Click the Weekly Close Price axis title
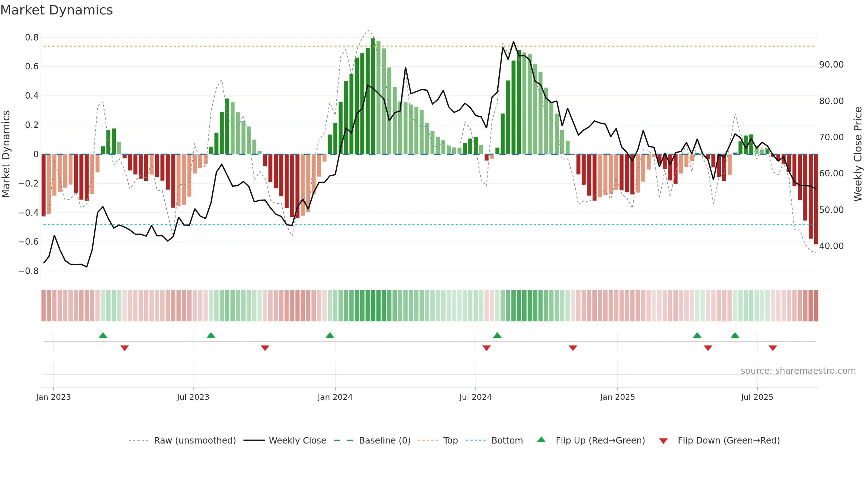Image resolution: width=868 pixels, height=488 pixels. pyautogui.click(x=858, y=154)
